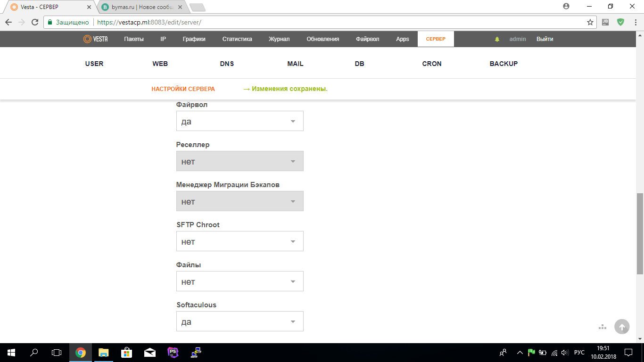Open File Explorer from taskbar
The height and width of the screenshot is (362, 644).
[103, 353]
